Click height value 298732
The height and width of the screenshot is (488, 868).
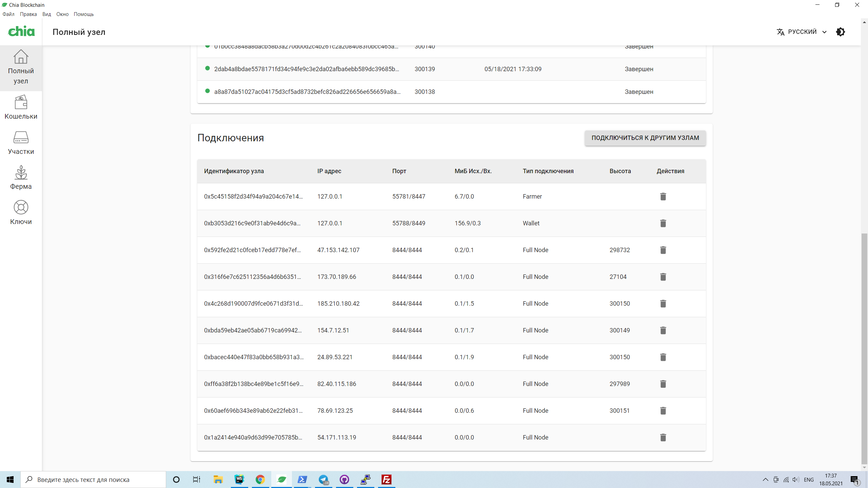pyautogui.click(x=620, y=250)
